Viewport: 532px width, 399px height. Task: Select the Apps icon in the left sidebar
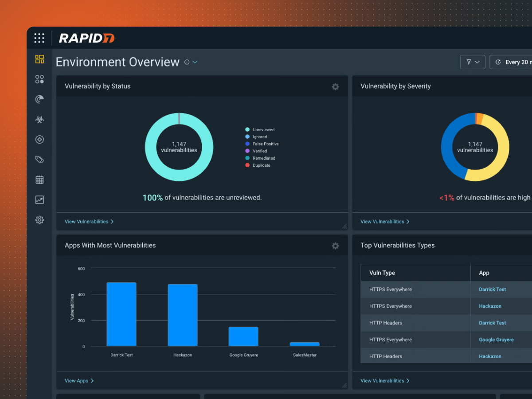pos(39,79)
